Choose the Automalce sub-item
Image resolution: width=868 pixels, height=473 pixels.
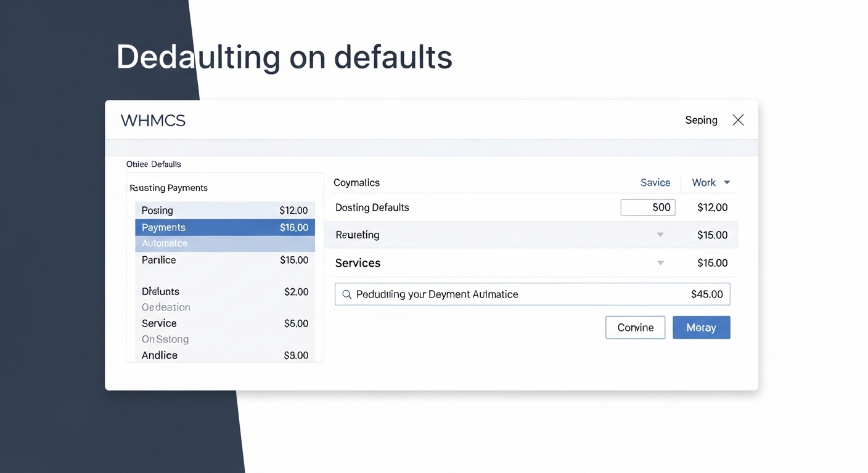tap(225, 243)
